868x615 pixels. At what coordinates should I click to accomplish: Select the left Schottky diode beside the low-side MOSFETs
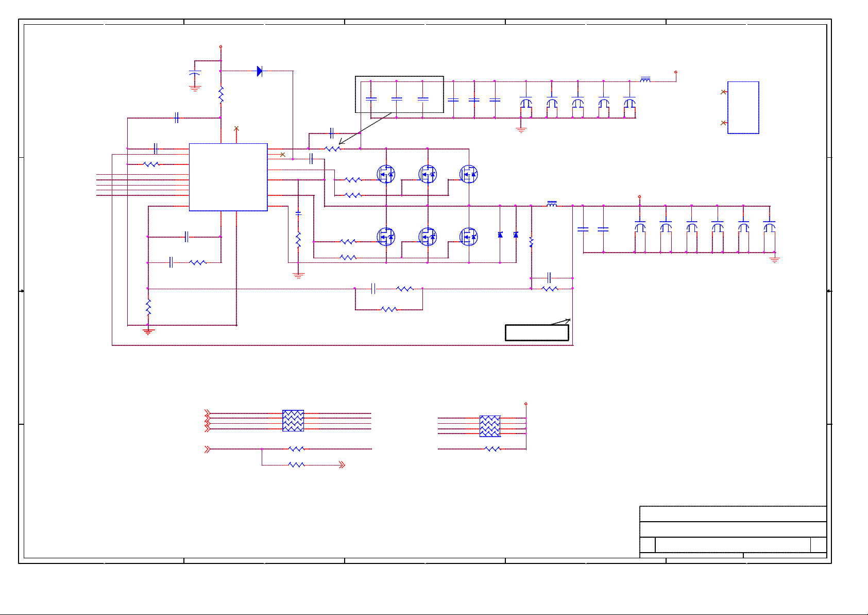pyautogui.click(x=500, y=235)
